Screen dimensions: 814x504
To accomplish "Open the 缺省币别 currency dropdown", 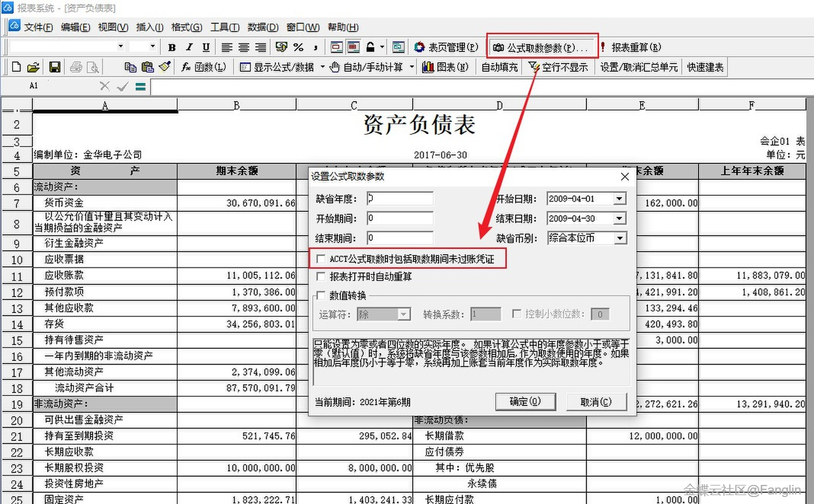I will (619, 238).
